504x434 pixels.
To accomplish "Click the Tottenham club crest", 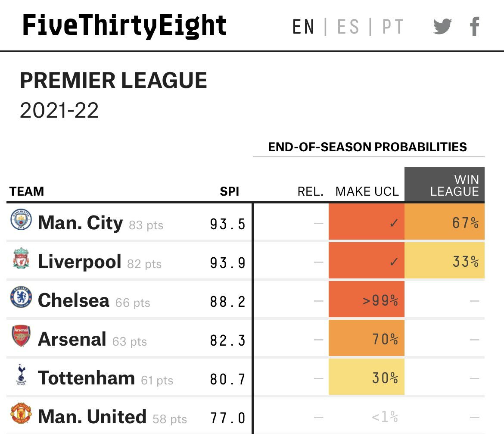I will [x=21, y=375].
